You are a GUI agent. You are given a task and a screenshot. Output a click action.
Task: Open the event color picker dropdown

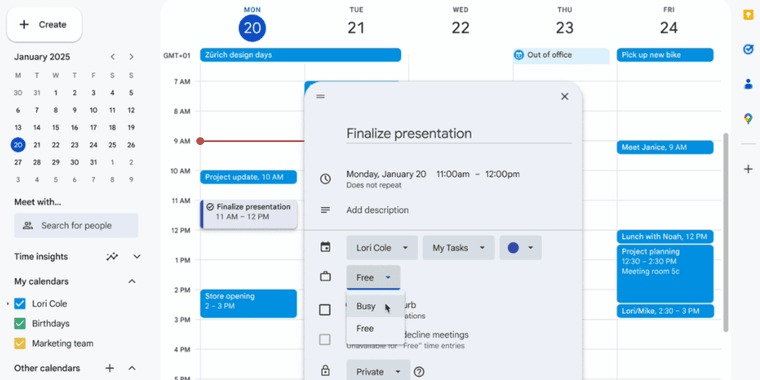pyautogui.click(x=521, y=248)
